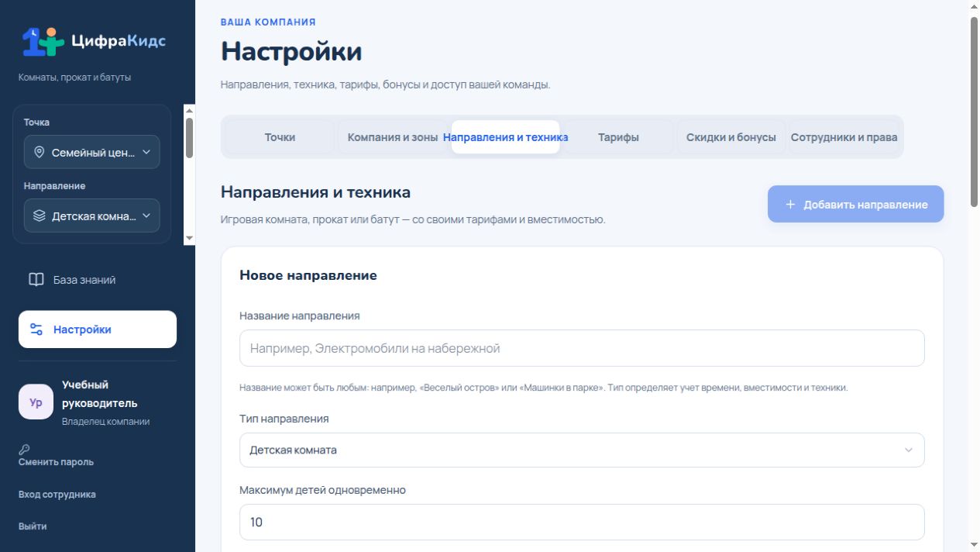Open База знаний in the sidebar
This screenshot has height=552, width=980.
click(98, 280)
